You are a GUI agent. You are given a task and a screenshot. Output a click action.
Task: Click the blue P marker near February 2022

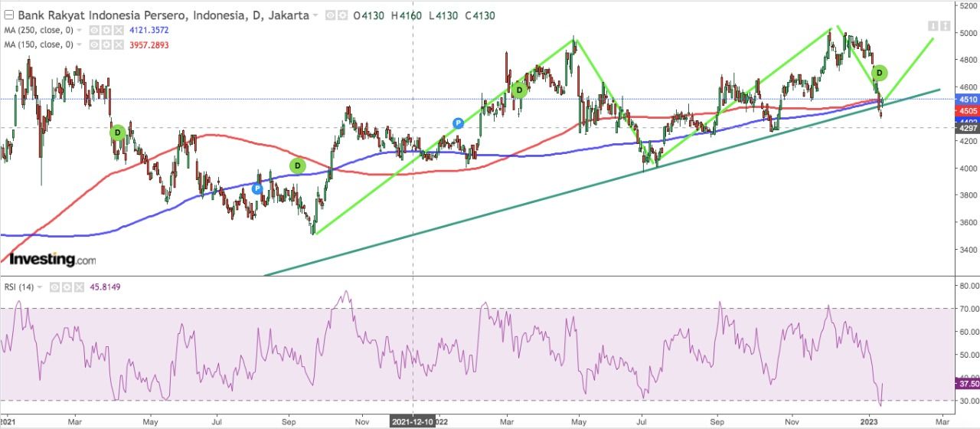click(458, 123)
